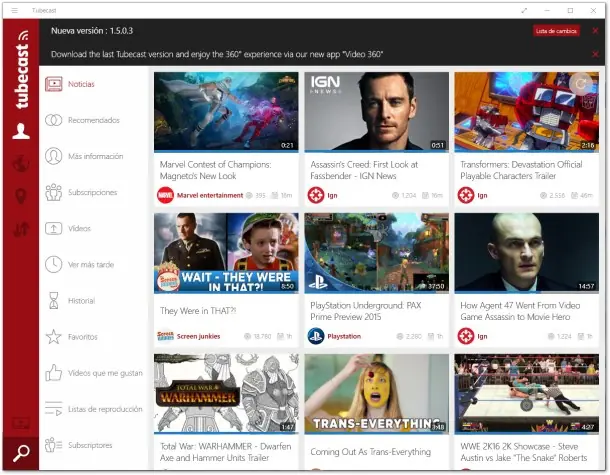Play the They Were in THAT thumbnail
610x475 pixels.
click(x=226, y=253)
